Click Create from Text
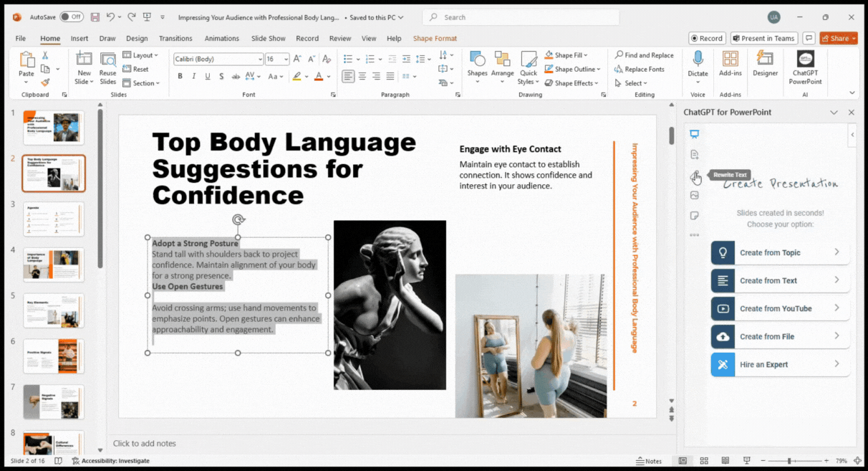Viewport: 868px width, 471px height. tap(781, 280)
